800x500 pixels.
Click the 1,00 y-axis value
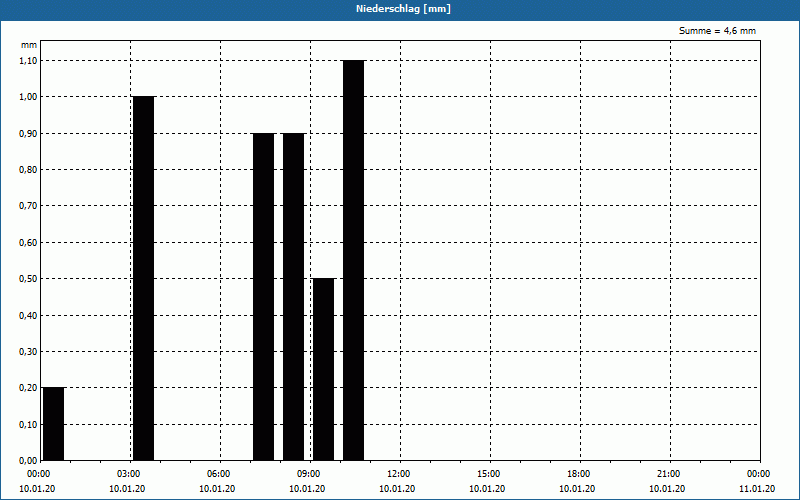29,97
